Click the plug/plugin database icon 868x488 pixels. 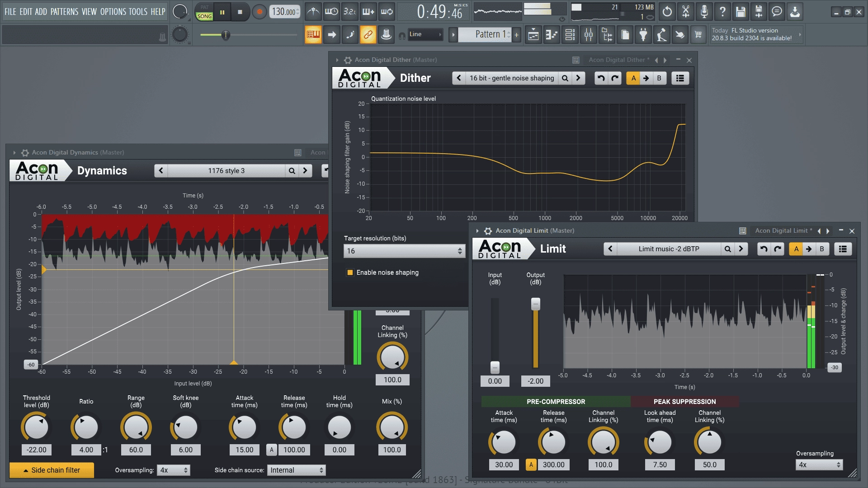click(643, 35)
